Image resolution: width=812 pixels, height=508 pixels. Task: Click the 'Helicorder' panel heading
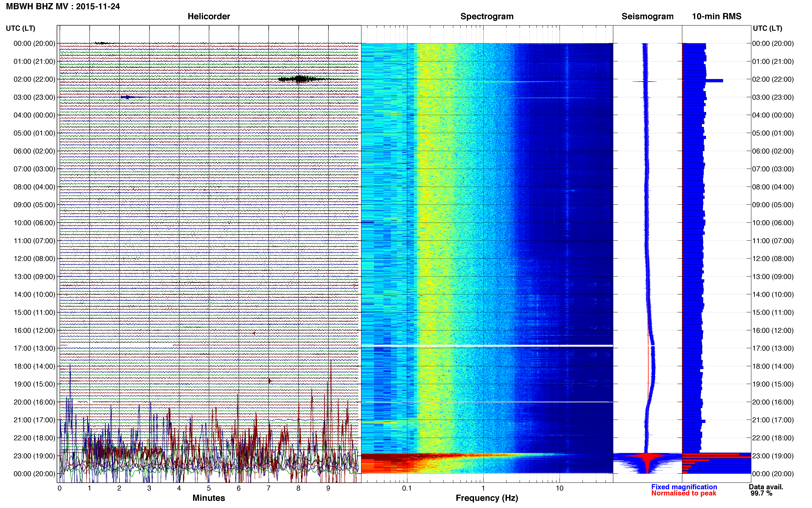point(208,16)
